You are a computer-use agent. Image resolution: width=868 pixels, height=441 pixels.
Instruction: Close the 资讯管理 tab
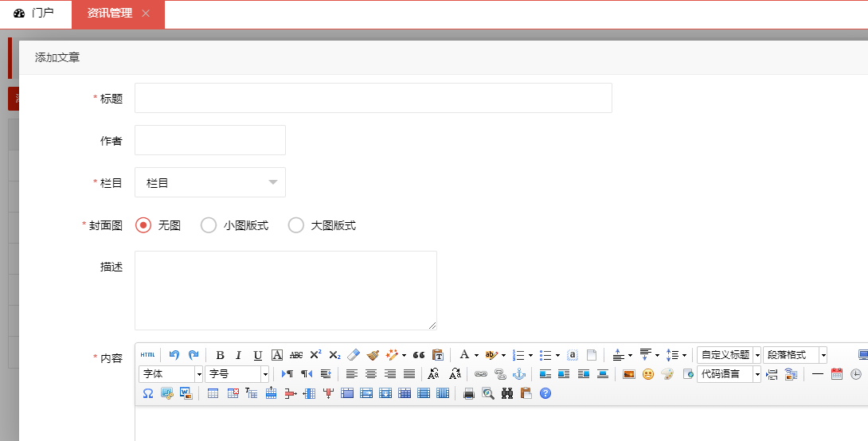(145, 14)
